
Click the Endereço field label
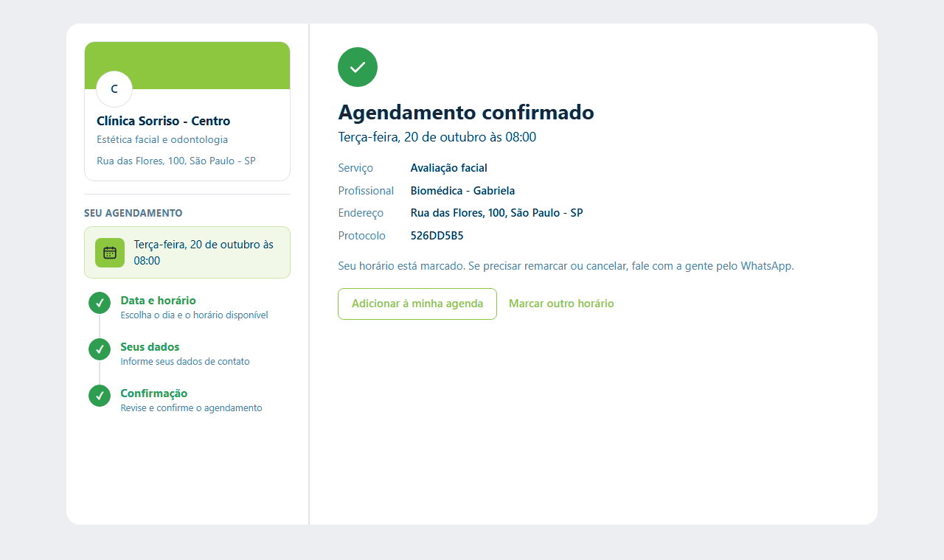(361, 213)
